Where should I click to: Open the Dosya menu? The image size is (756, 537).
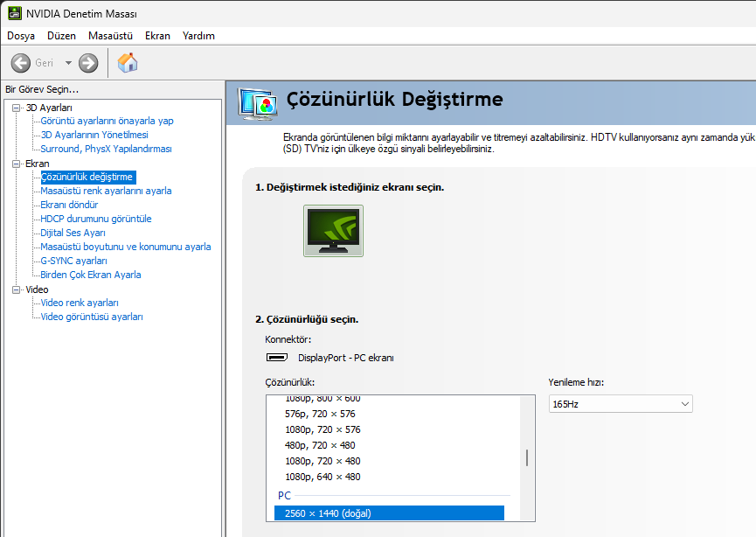pyautogui.click(x=21, y=36)
